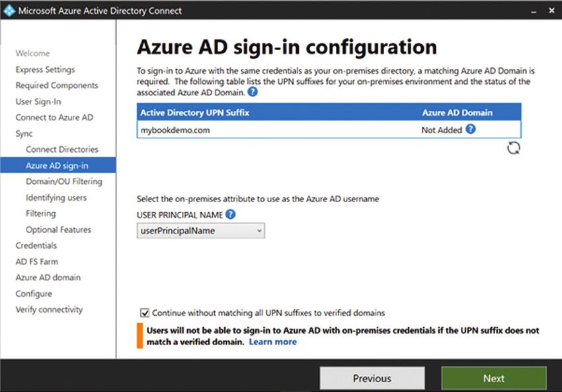Click the Azure AD Connect logo icon

click(x=9, y=11)
